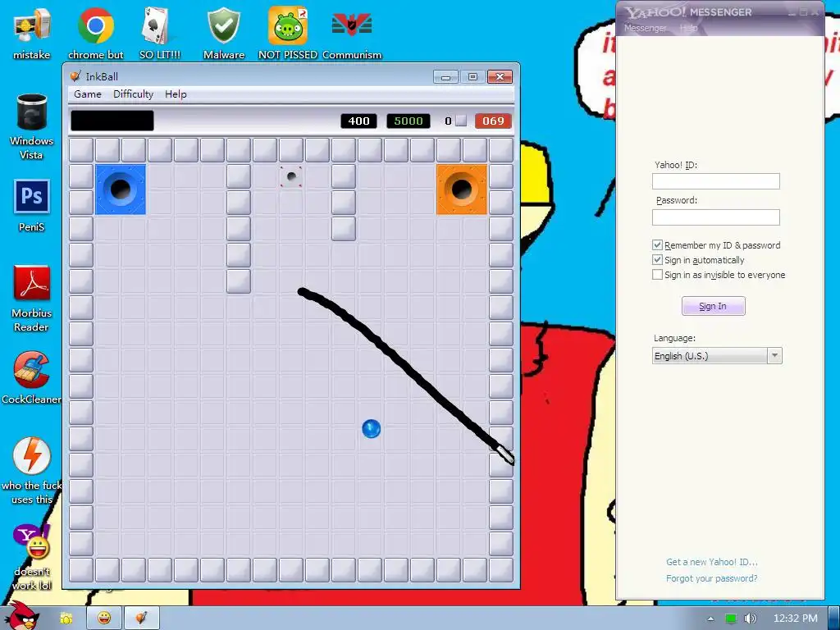Open the Help menu in Yahoo Messenger

pyautogui.click(x=688, y=28)
